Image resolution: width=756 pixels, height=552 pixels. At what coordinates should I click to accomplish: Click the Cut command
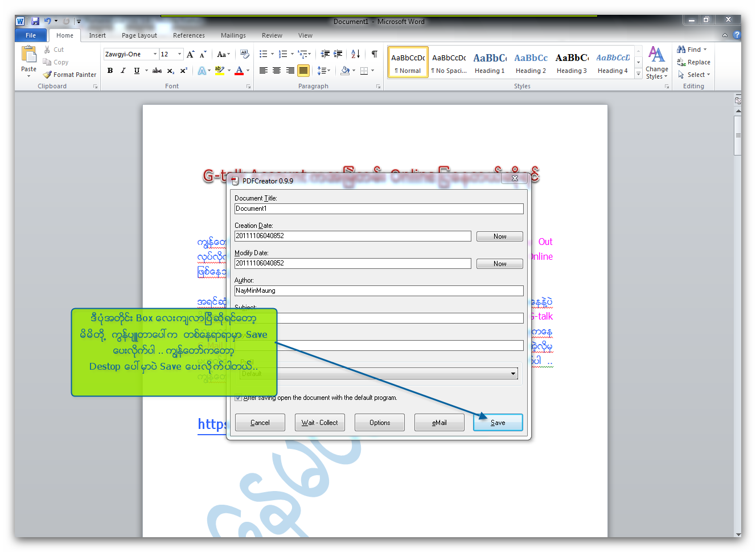pos(54,50)
